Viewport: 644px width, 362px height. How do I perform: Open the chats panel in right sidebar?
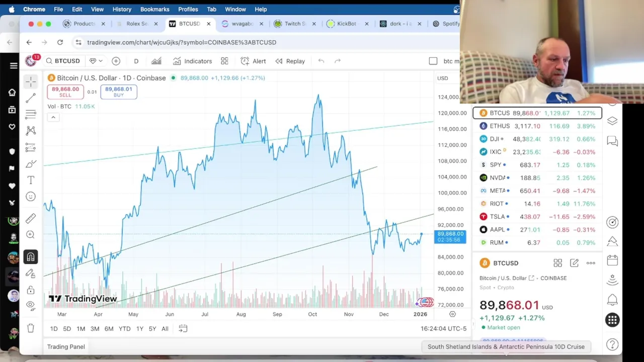tap(612, 141)
